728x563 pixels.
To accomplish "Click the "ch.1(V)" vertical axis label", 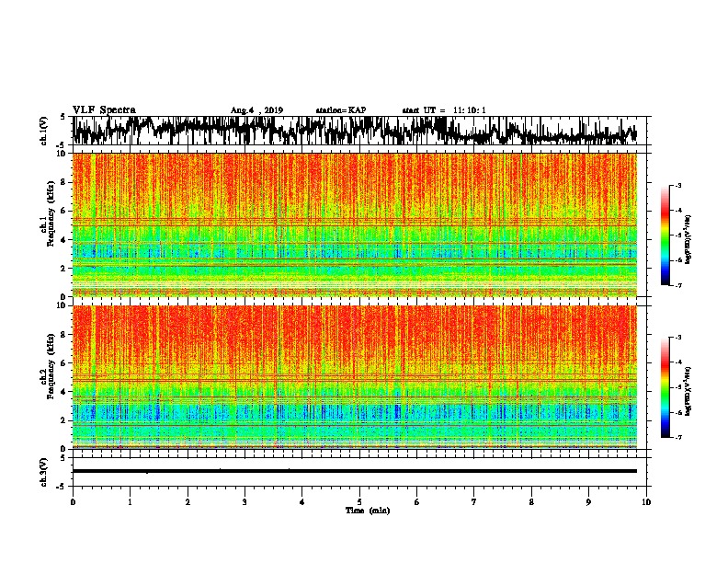I will pyautogui.click(x=44, y=131).
